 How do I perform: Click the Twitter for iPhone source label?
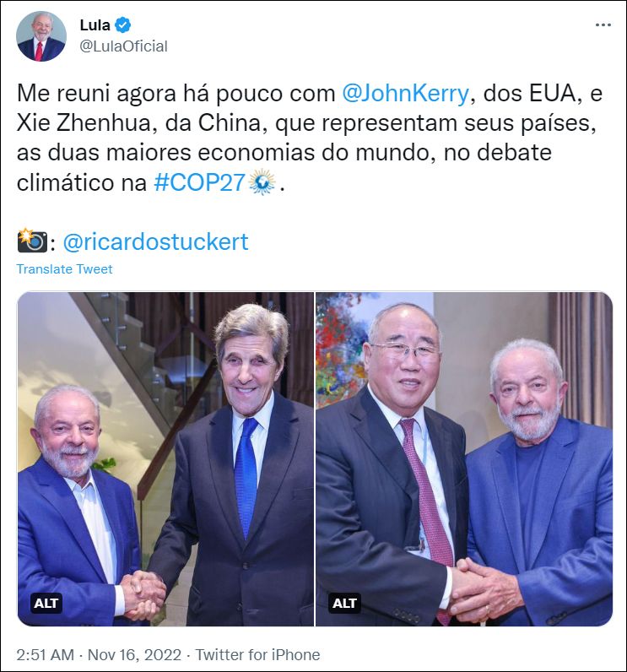(258, 655)
